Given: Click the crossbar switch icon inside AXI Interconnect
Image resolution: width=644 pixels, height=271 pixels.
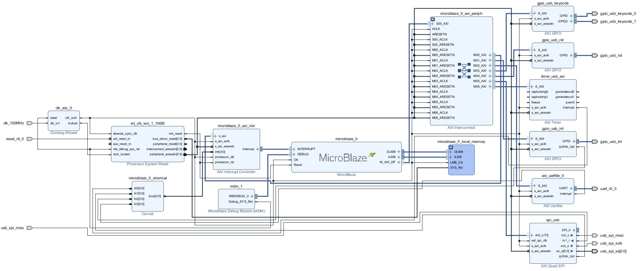Looking at the screenshot, I should pos(464,70).
